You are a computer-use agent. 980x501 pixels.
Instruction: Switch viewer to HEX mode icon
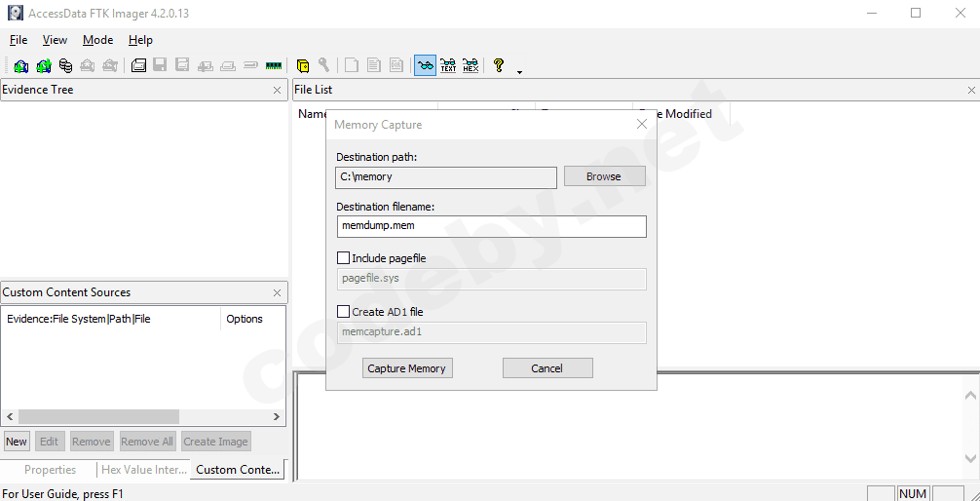(471, 65)
